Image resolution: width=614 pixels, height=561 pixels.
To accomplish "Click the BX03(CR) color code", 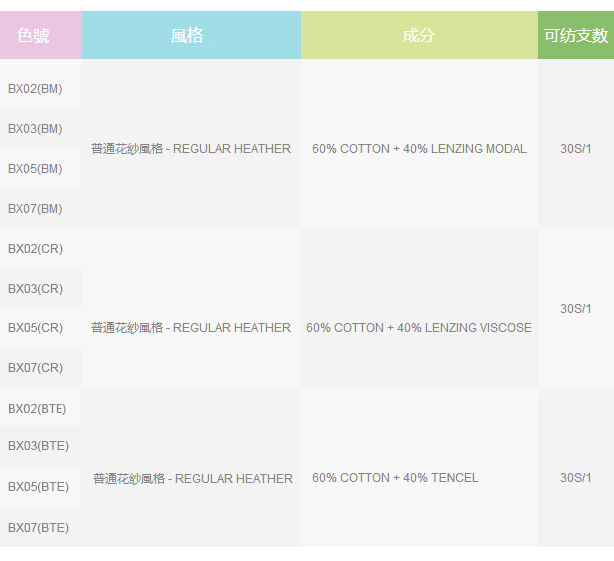I will pos(35,289).
